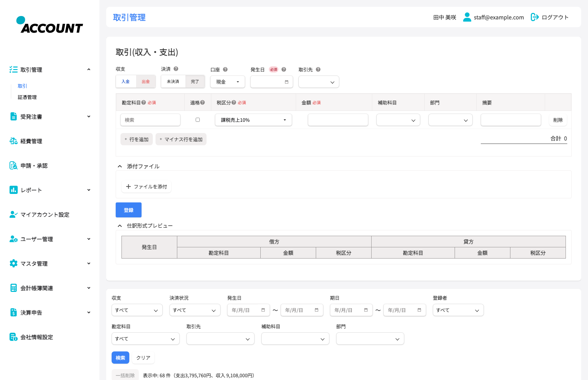Screen dimensions: 588x380
Task: Click the 申請・承認 sidebar icon
Action: (14, 165)
